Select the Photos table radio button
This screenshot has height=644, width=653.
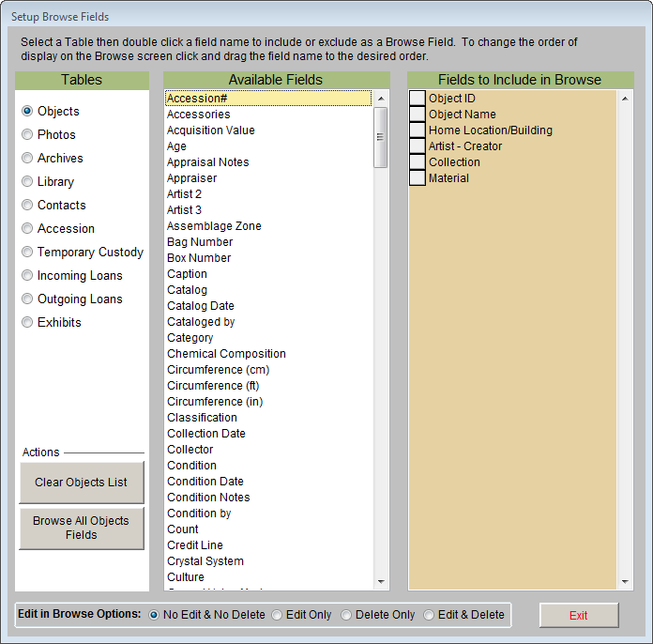coord(28,135)
